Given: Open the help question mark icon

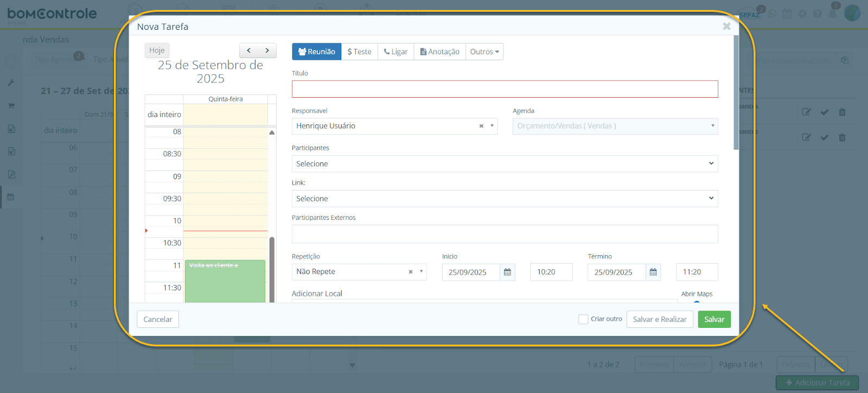Looking at the screenshot, I should tap(817, 14).
